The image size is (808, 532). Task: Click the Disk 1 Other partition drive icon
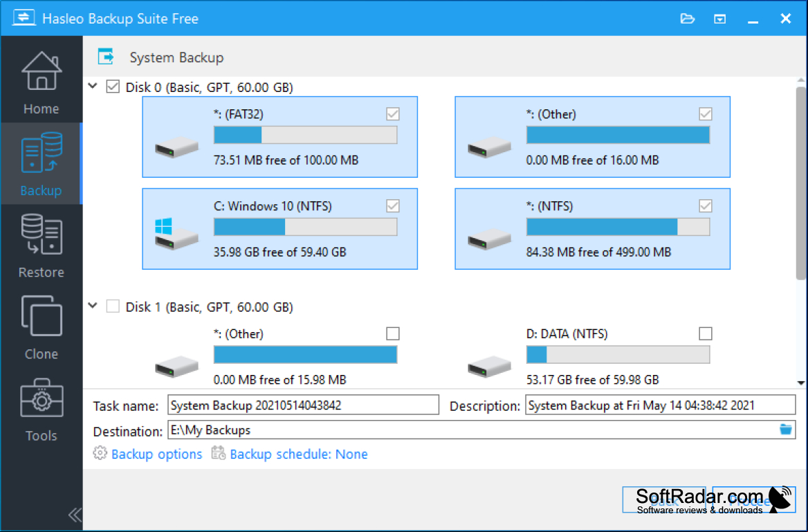(177, 367)
